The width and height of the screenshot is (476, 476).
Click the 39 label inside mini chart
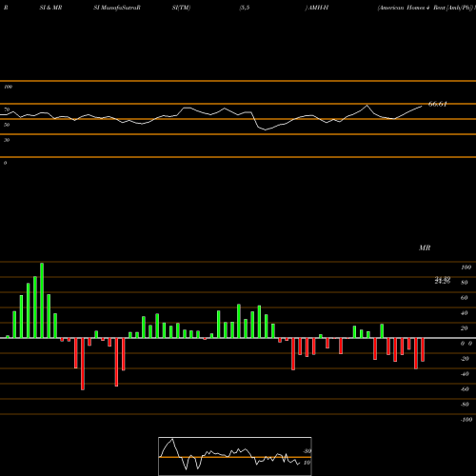coord(307,451)
